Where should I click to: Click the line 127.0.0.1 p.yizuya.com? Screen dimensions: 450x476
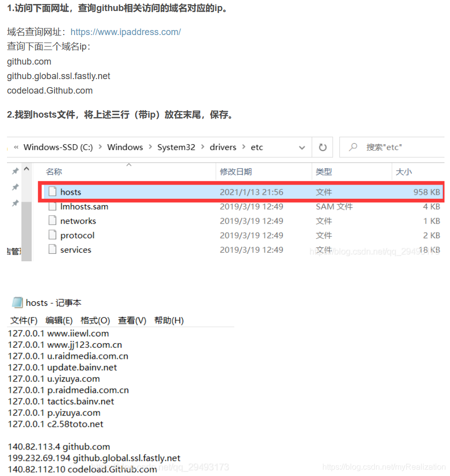pos(54,413)
